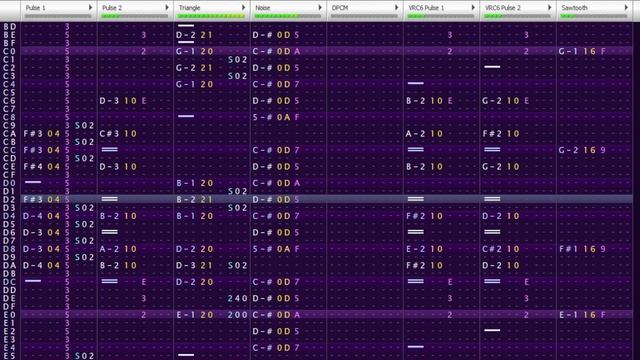Image resolution: width=640 pixels, height=360 pixels.
Task: Select Pulse 1 note F#4 on row CE
Action: pos(33,167)
